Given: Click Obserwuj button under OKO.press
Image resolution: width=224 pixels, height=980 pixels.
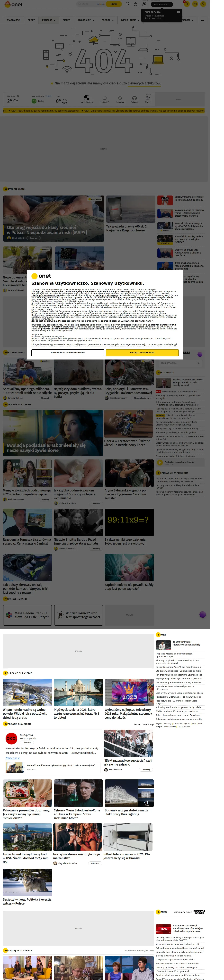Looking at the screenshot, I should 27,742.
